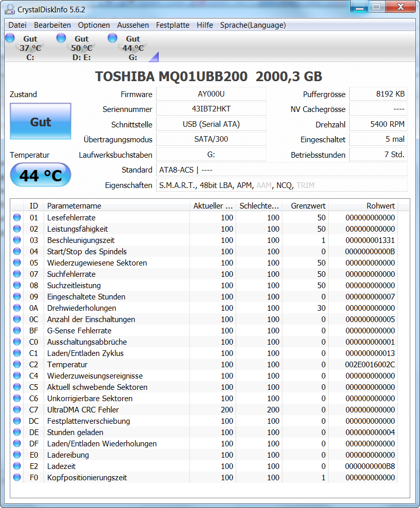Click raw value 0000000000B8
The height and width of the screenshot is (508, 420).
pos(370,466)
